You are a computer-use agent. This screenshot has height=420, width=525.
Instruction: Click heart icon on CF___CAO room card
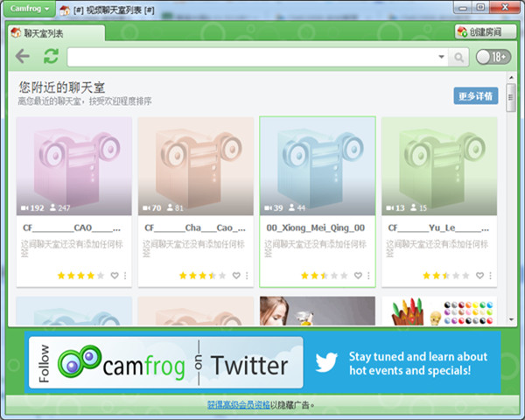tap(114, 276)
